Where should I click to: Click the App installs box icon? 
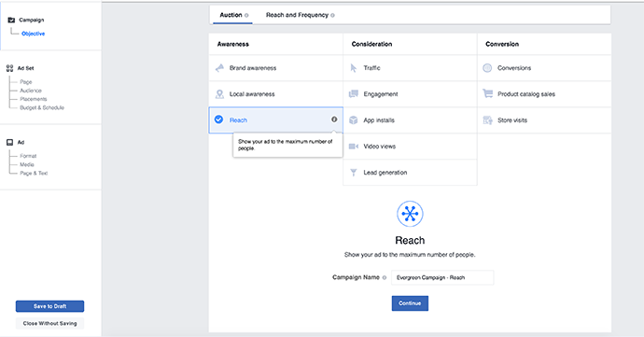pyautogui.click(x=353, y=120)
